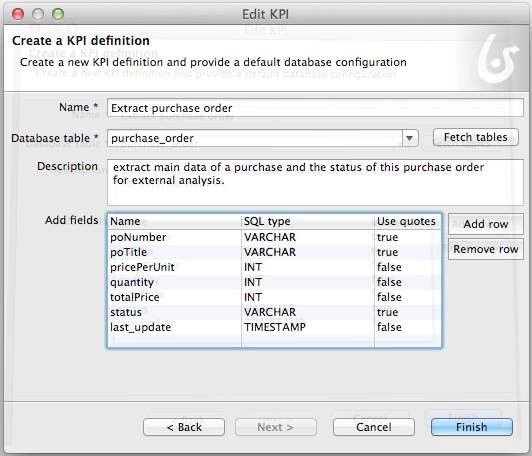Click the VARCHAR type of status row
532x456 pixels.
point(308,312)
